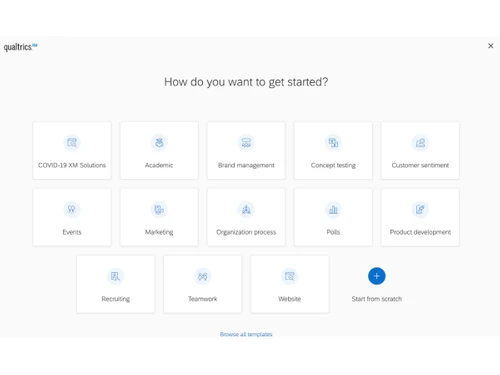
Task: Close the get started dialog
Action: (x=490, y=46)
